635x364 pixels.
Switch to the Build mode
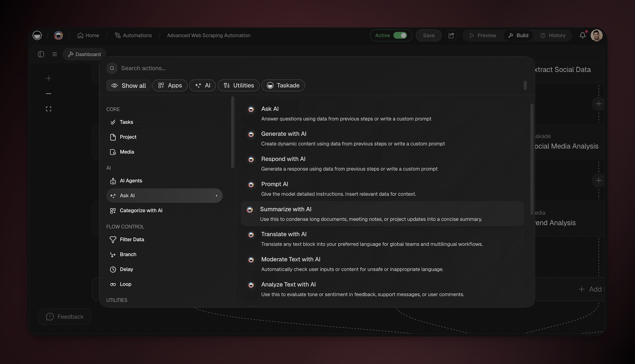click(x=518, y=35)
